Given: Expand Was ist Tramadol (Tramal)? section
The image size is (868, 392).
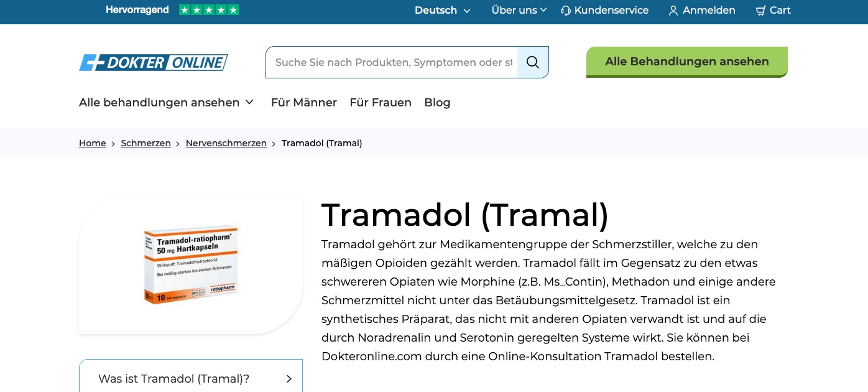Looking at the screenshot, I should tap(191, 378).
